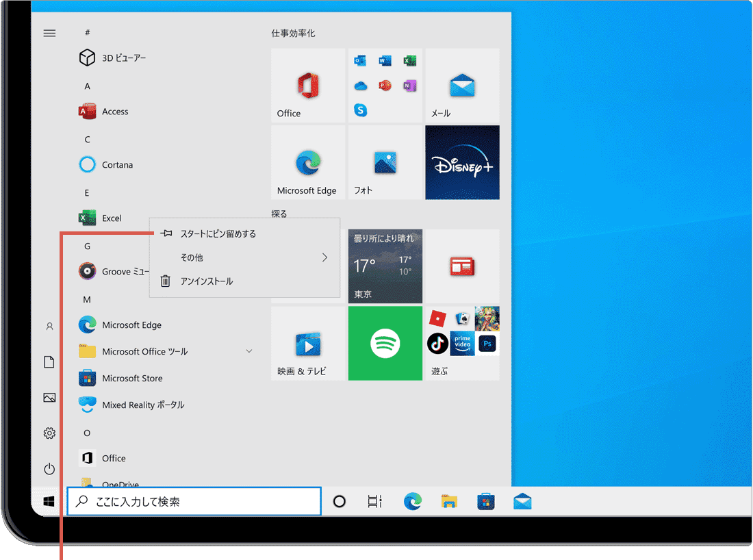Open Task View on taskbar

[374, 501]
